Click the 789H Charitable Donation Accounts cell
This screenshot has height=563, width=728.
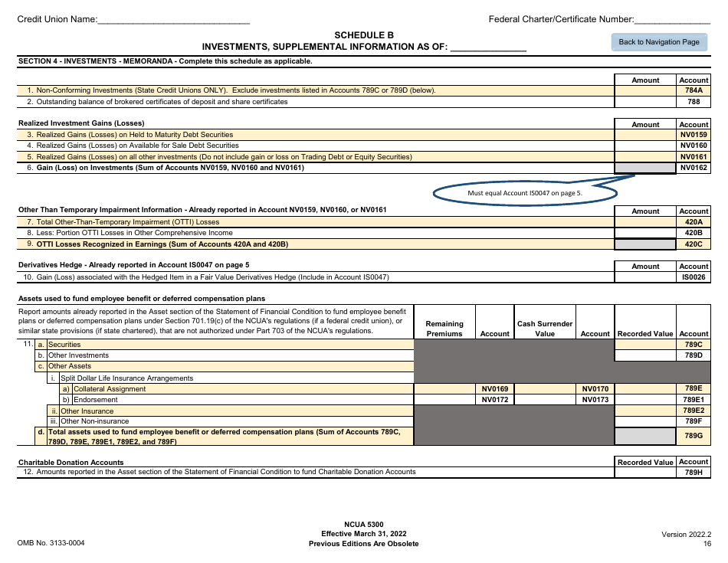coord(644,472)
